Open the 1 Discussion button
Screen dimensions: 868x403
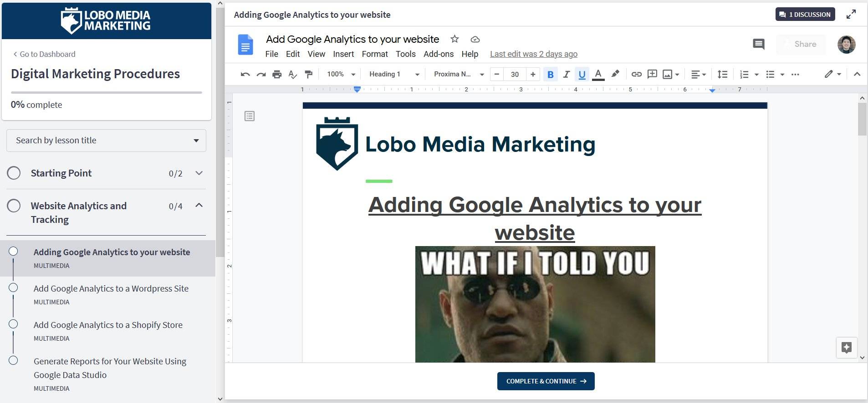pyautogui.click(x=805, y=15)
